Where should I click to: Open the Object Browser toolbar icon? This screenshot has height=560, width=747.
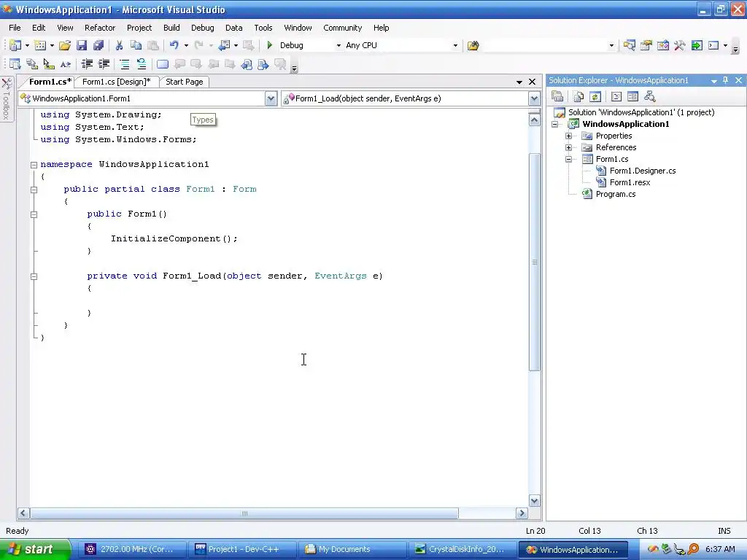click(x=662, y=45)
